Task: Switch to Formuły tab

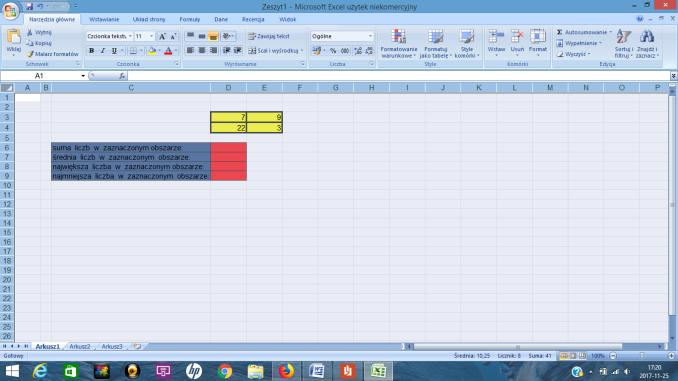Action: point(190,19)
